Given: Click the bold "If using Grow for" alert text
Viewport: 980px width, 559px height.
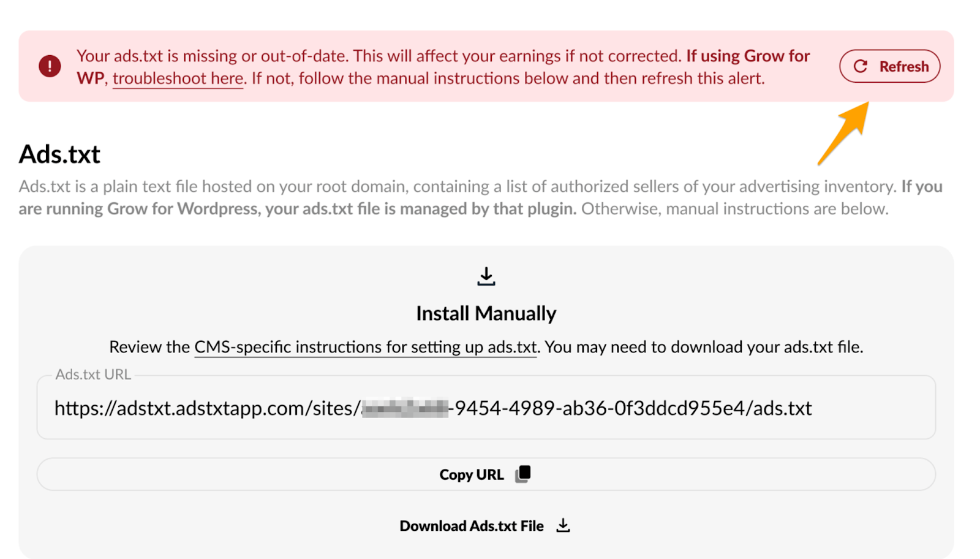Looking at the screenshot, I should [747, 56].
